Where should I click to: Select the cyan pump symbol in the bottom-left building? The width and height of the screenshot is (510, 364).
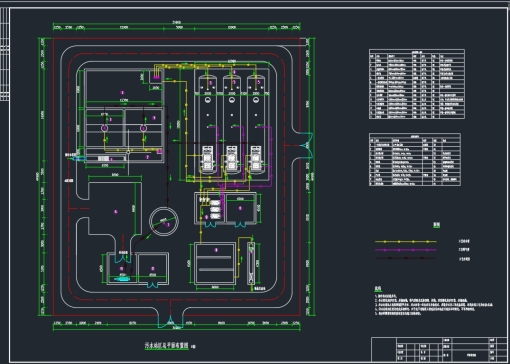[121, 278]
